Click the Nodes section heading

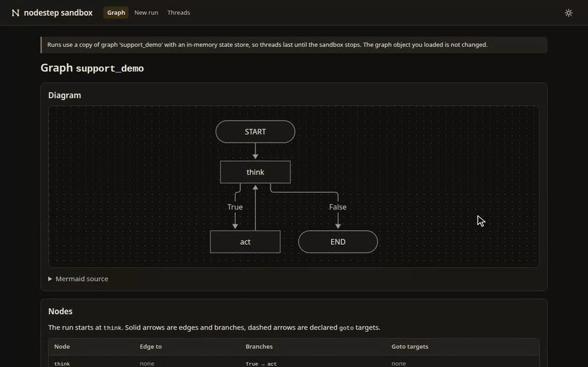(x=61, y=312)
